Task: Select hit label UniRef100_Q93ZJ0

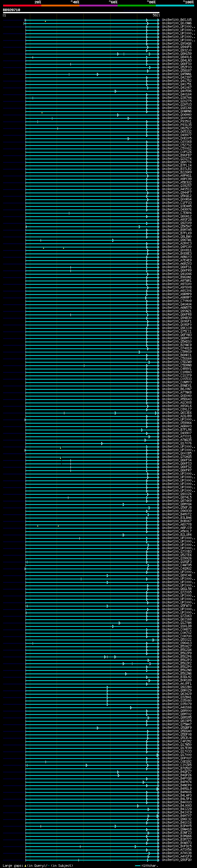Action: (x=177, y=50)
